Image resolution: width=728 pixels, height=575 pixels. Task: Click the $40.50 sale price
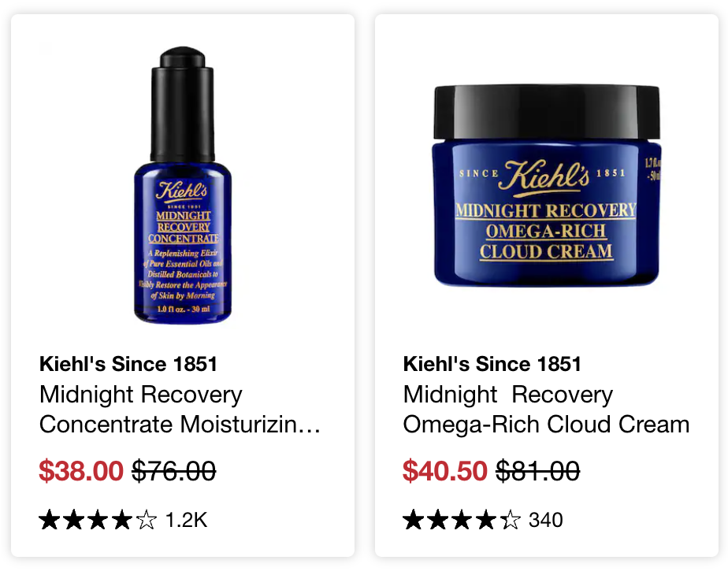pos(445,470)
